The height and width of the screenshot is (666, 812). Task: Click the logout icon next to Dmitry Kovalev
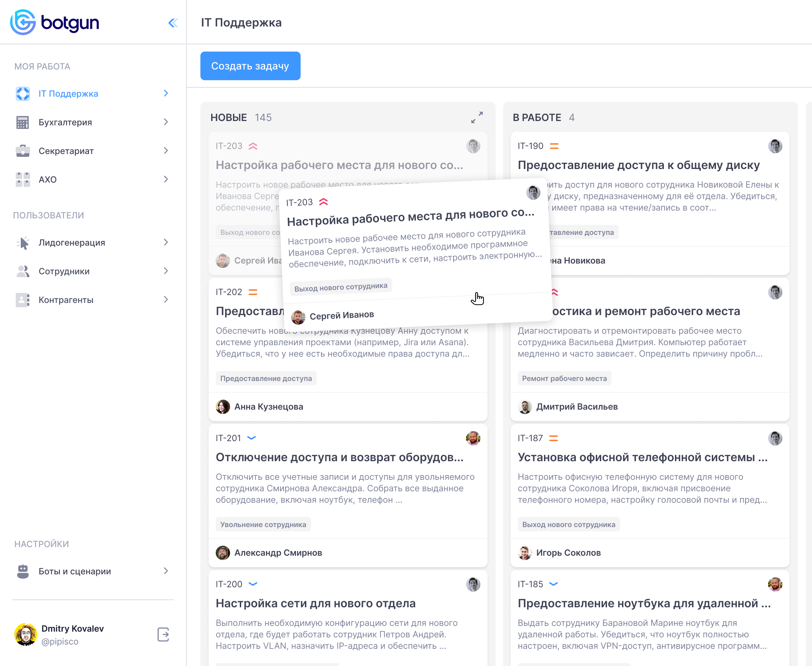pyautogui.click(x=163, y=634)
